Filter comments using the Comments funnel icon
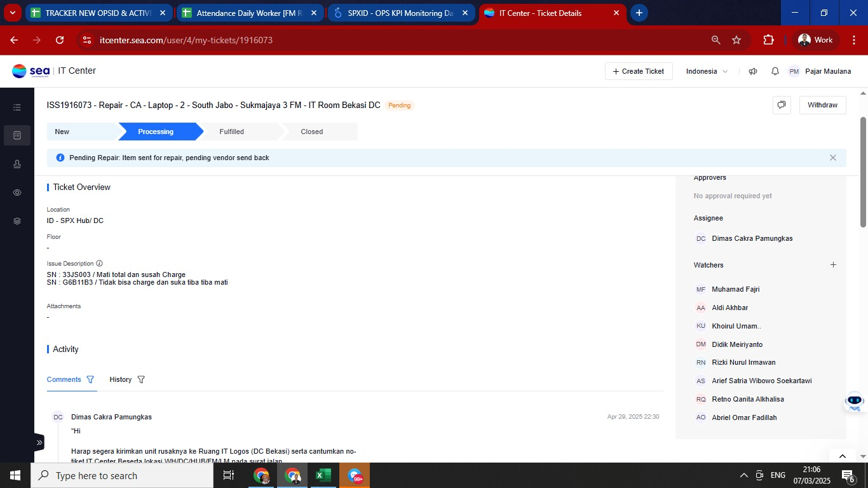 (x=90, y=379)
